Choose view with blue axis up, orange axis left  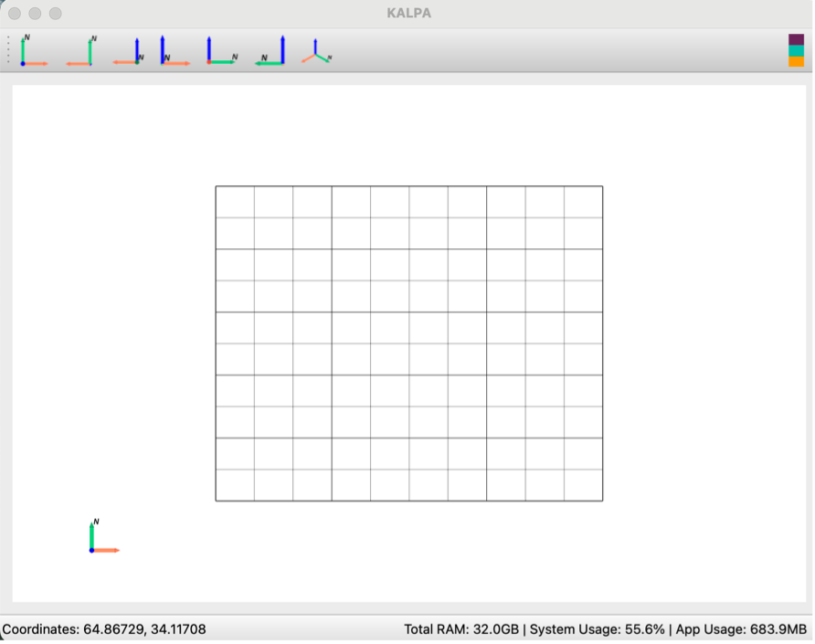(129, 50)
